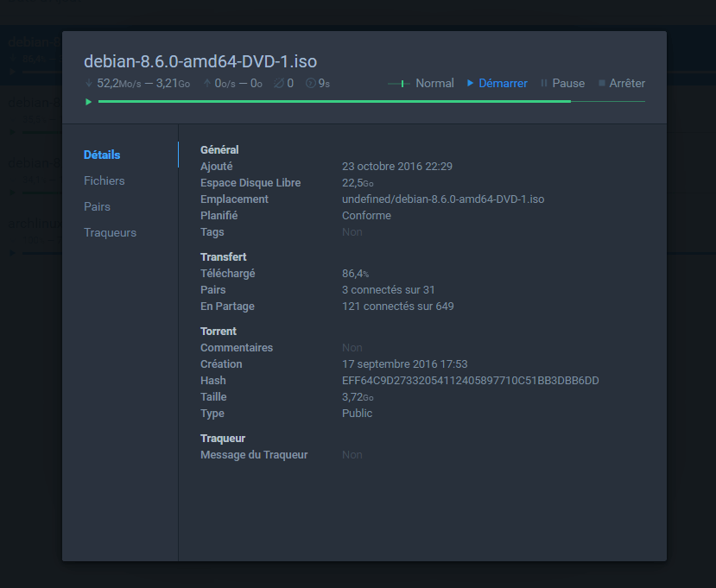Click the 86,4% downloaded value
The width and height of the screenshot is (716, 588).
(x=355, y=274)
